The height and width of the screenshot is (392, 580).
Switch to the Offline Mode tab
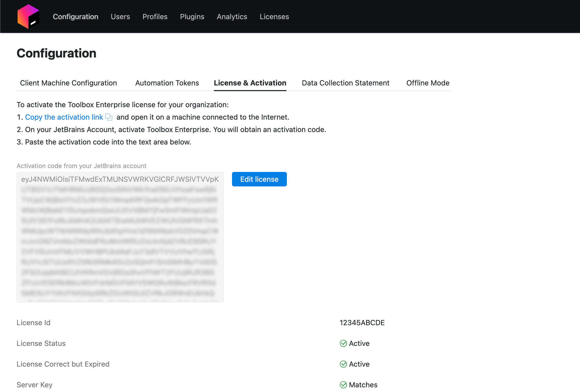(427, 83)
